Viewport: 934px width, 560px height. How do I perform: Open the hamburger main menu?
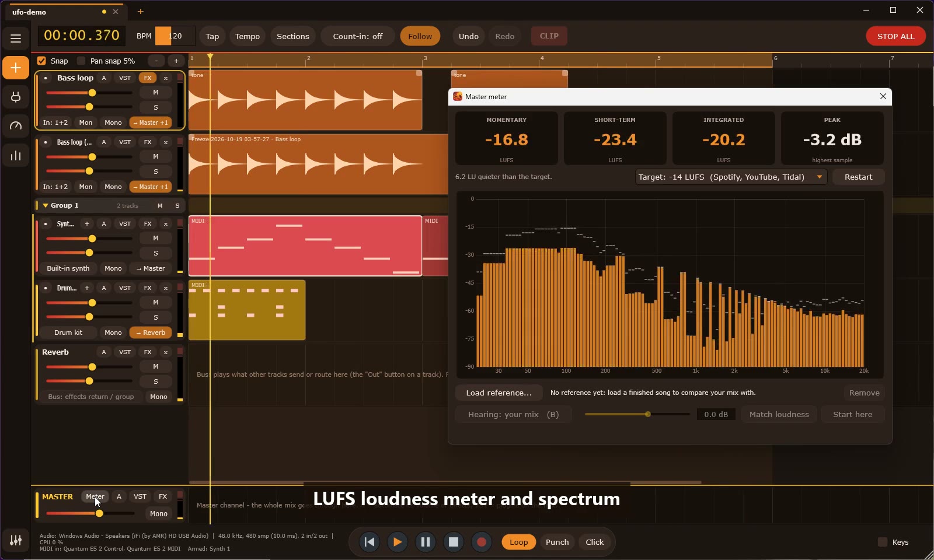coord(16,38)
